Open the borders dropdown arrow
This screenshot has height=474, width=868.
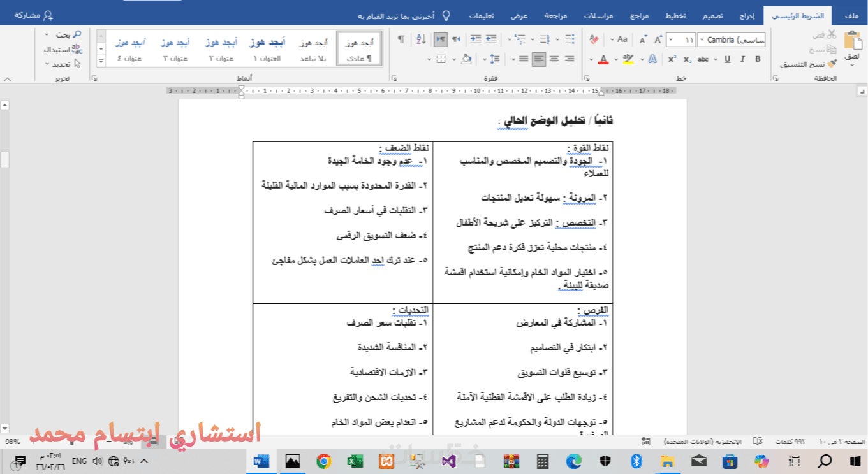pos(430,59)
